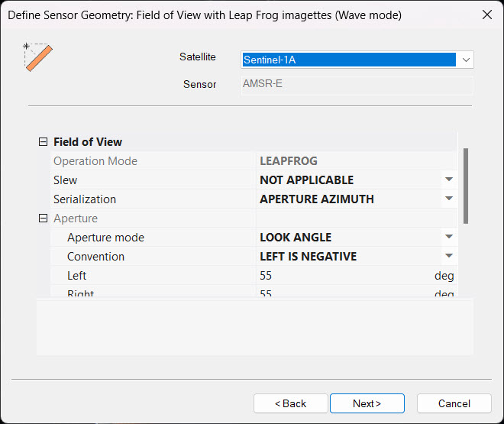The image size is (504, 424).
Task: Open the Serialization dropdown arrow
Action: 449,199
